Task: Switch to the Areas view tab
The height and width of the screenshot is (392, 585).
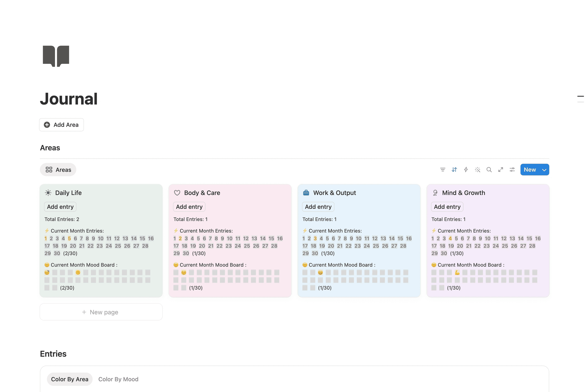Action: coord(58,170)
